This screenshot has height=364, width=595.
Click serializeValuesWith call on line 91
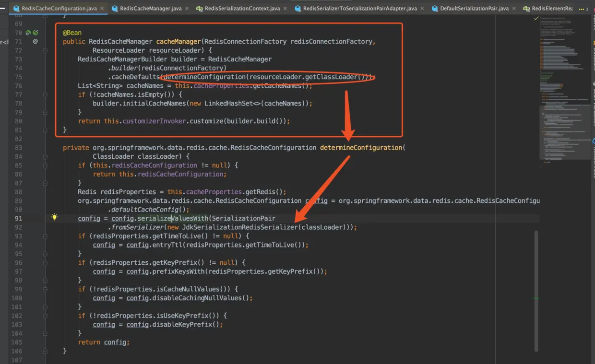(173, 218)
